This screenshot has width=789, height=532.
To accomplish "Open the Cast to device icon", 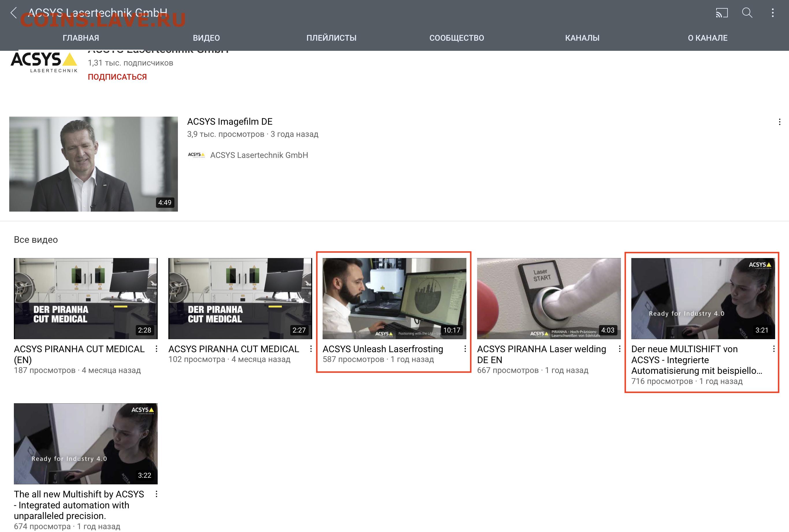I will (722, 13).
